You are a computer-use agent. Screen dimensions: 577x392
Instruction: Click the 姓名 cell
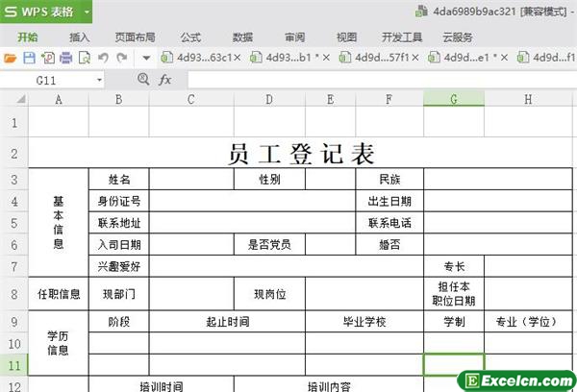(x=119, y=180)
